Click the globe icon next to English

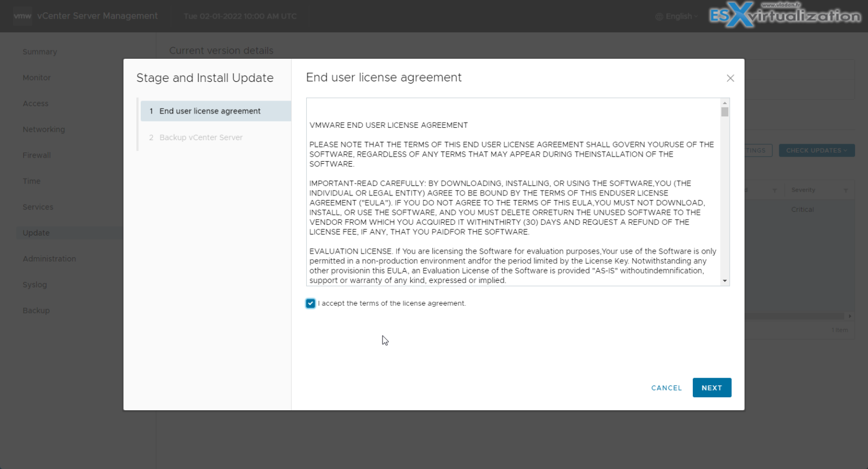[x=658, y=16]
